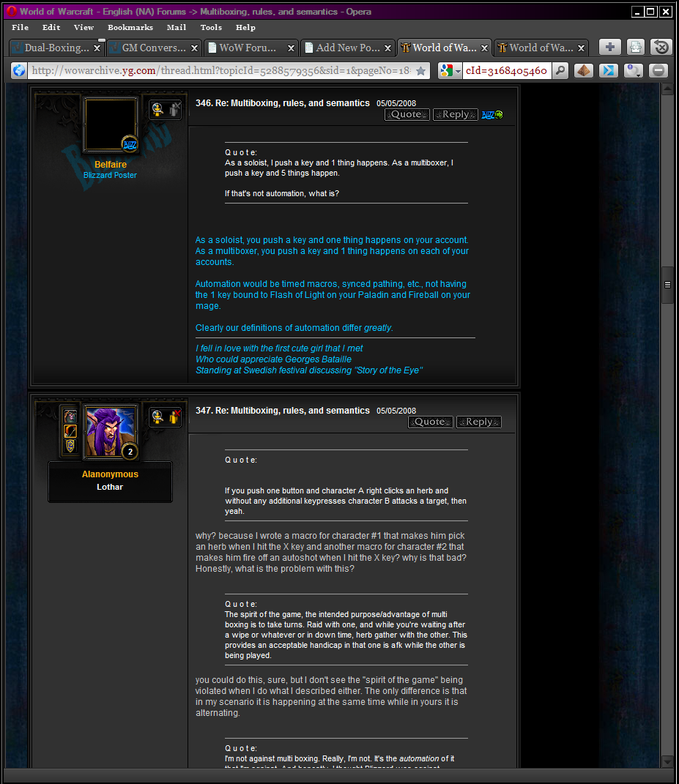Run search with the magnifier icon
Image resolution: width=679 pixels, height=784 pixels.
(560, 70)
